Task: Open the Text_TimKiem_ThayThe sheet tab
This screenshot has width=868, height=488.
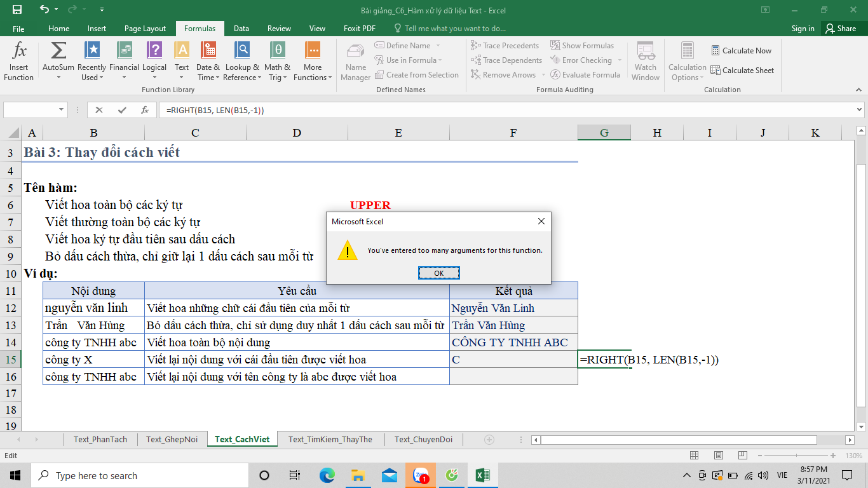Action: [x=330, y=439]
